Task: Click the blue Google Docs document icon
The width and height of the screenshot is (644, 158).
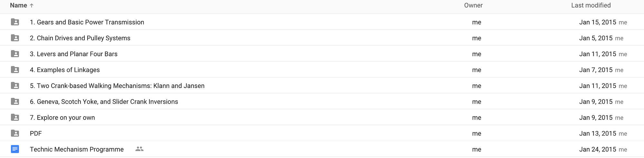Action: [15, 149]
